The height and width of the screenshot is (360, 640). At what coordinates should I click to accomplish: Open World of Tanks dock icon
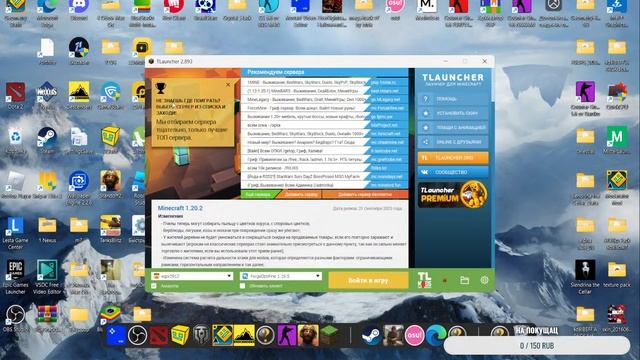click(201, 335)
